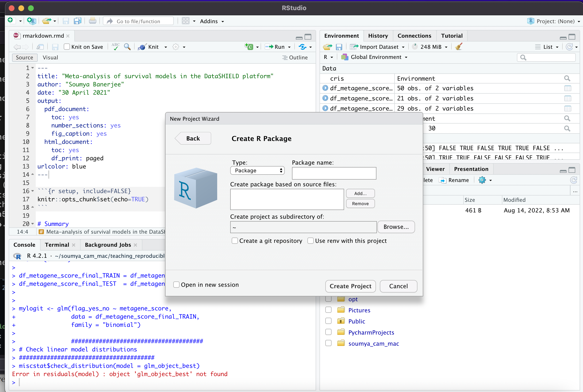This screenshot has width=583, height=392.
Task: Open the project Type dropdown showing Package
Action: 257,170
